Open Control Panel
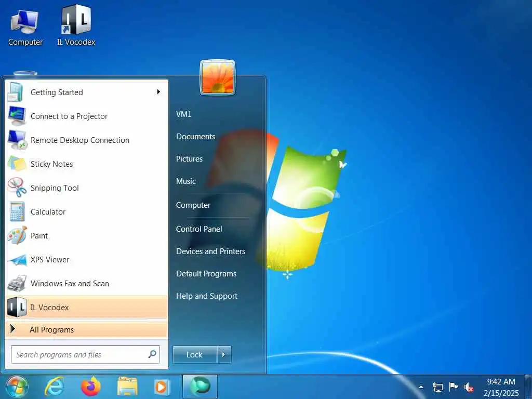 point(199,229)
